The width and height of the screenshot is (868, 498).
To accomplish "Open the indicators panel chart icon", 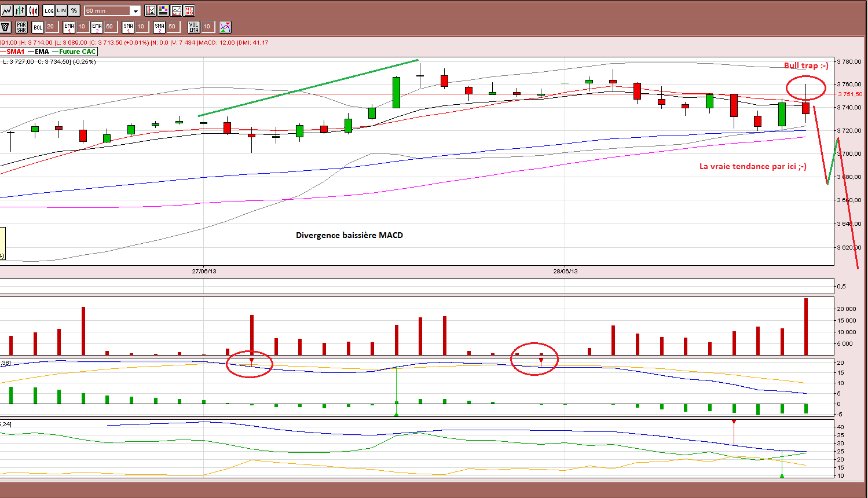I will pos(176,10).
